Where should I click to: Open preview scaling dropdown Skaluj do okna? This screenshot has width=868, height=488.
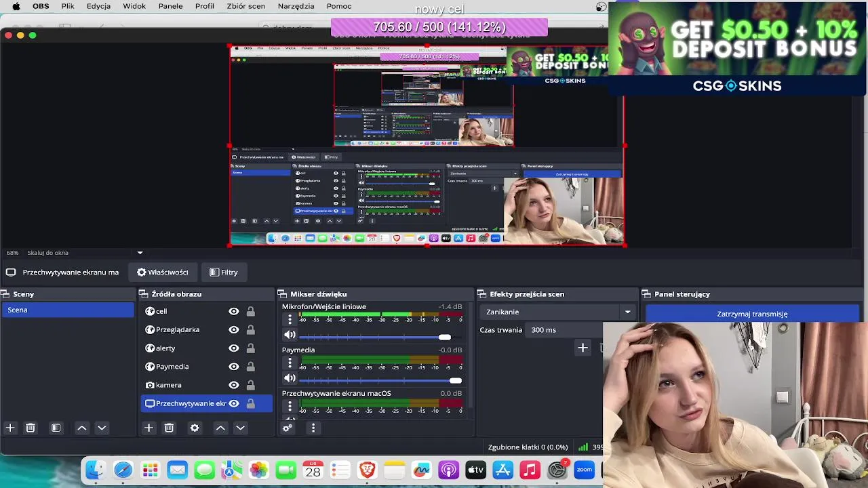(85, 253)
